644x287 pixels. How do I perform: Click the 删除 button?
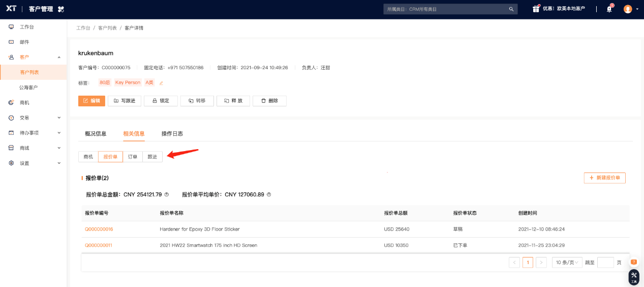269,101
